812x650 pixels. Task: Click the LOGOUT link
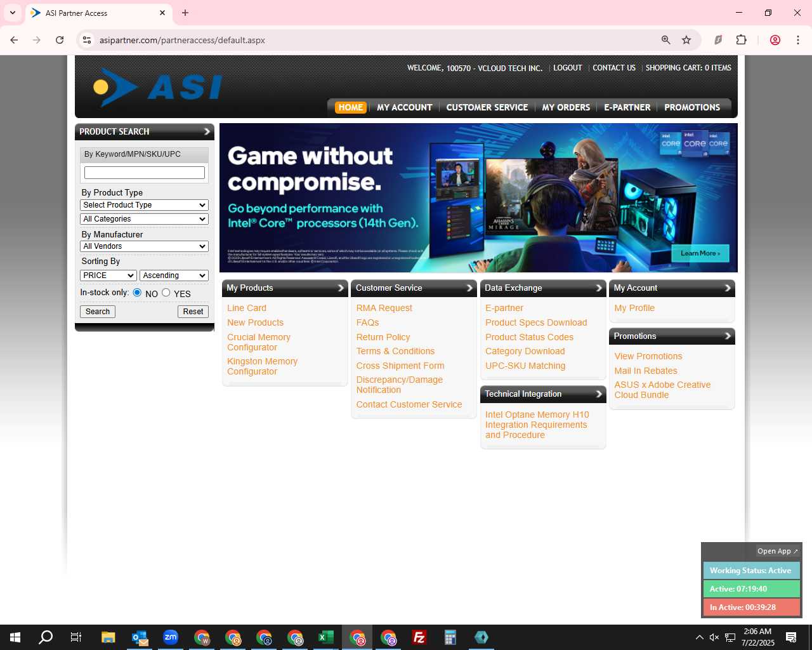567,68
